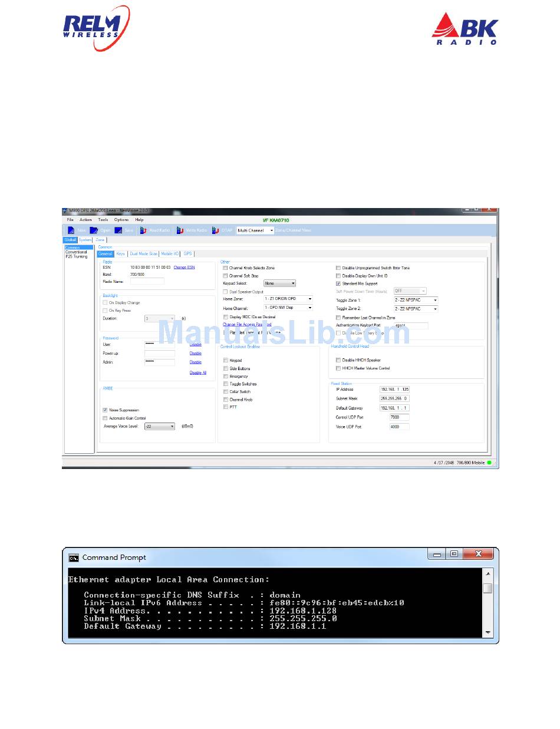
Task: Click the Command Prompt scrollbar down arrow
Action: (487, 632)
